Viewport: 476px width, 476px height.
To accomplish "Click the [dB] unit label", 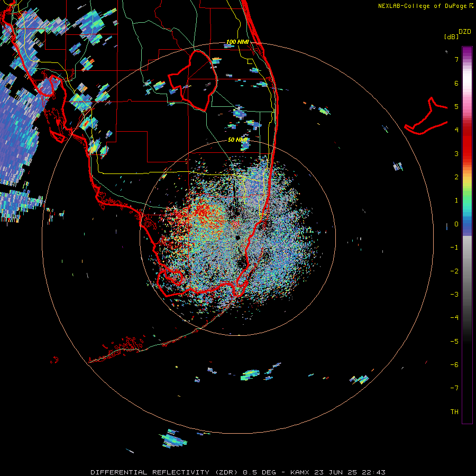I will pos(451,36).
